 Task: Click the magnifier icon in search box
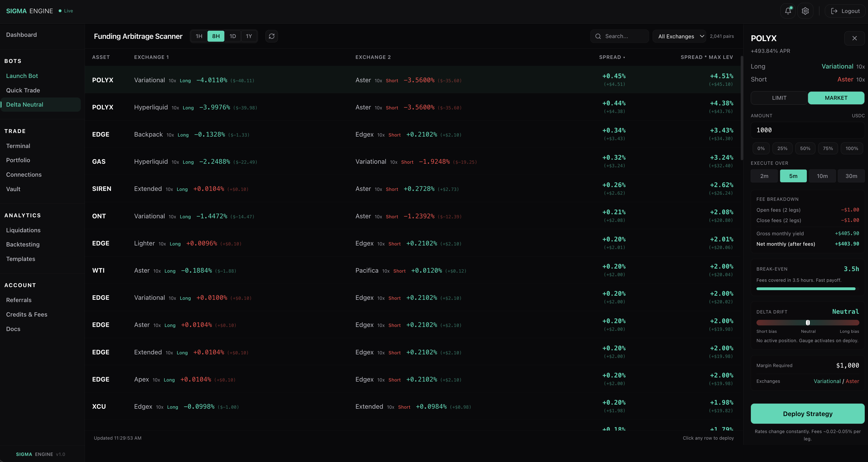[x=598, y=36]
